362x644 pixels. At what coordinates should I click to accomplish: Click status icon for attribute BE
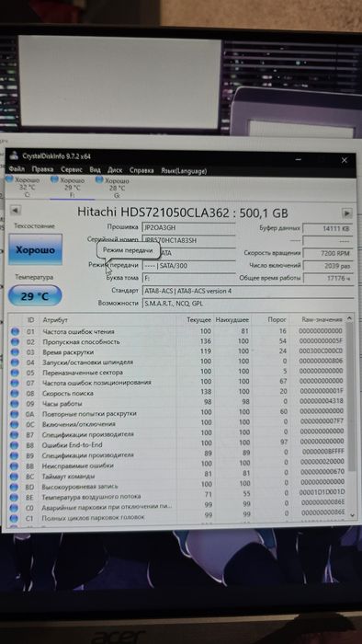pyautogui.click(x=14, y=498)
